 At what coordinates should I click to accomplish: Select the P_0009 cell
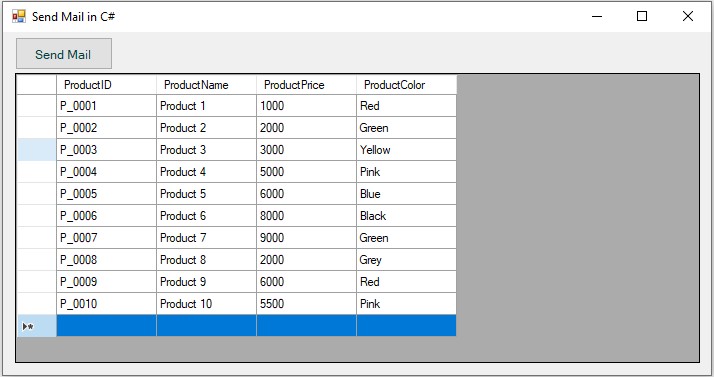coord(107,282)
